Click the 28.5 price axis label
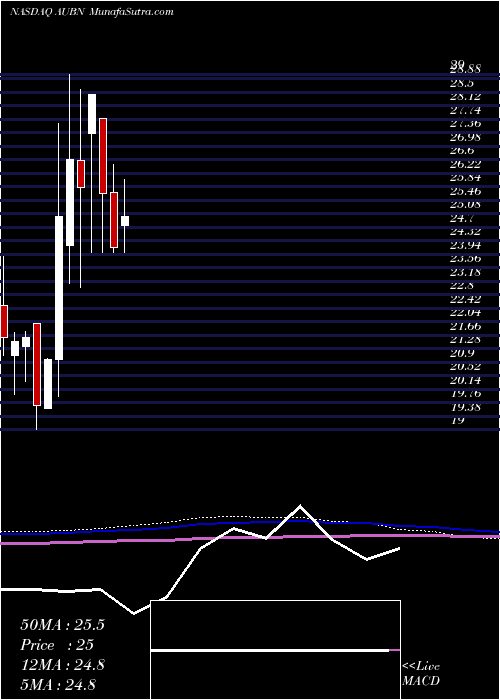Screen dimensions: 500x700 [x=462, y=83]
